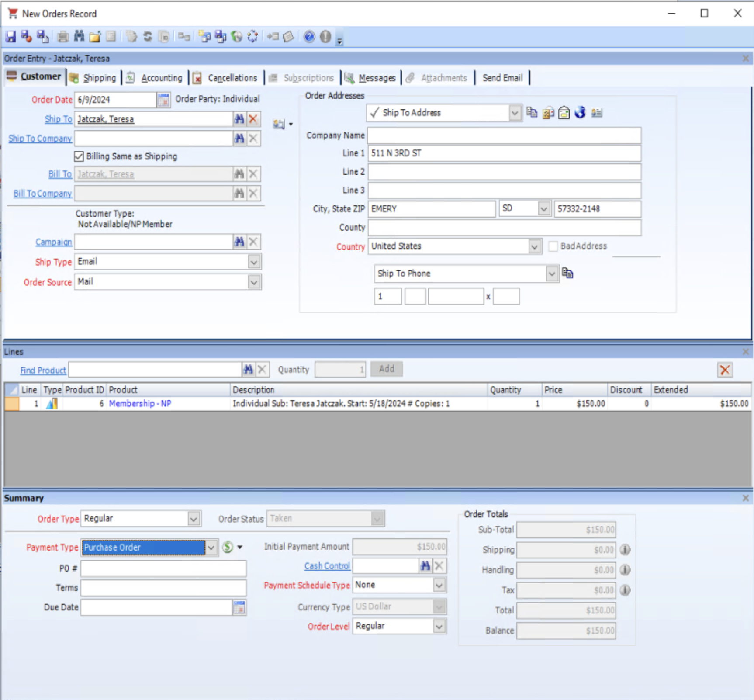This screenshot has width=754, height=700.
Task: Click the PO # input field
Action: coord(163,568)
